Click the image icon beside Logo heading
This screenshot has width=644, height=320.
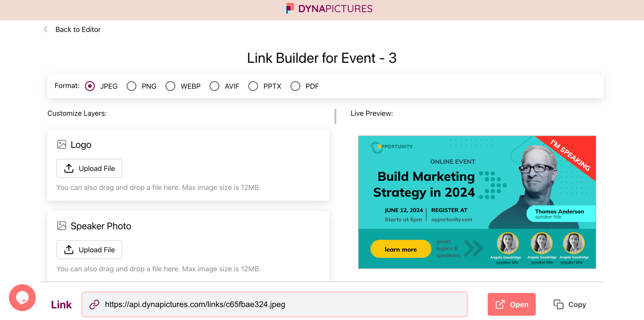tap(62, 145)
